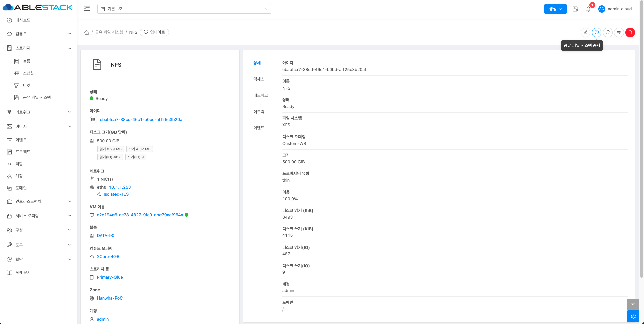This screenshot has height=324, width=644.
Task: Select 스냅샷 in the storage menu
Action: [28, 73]
